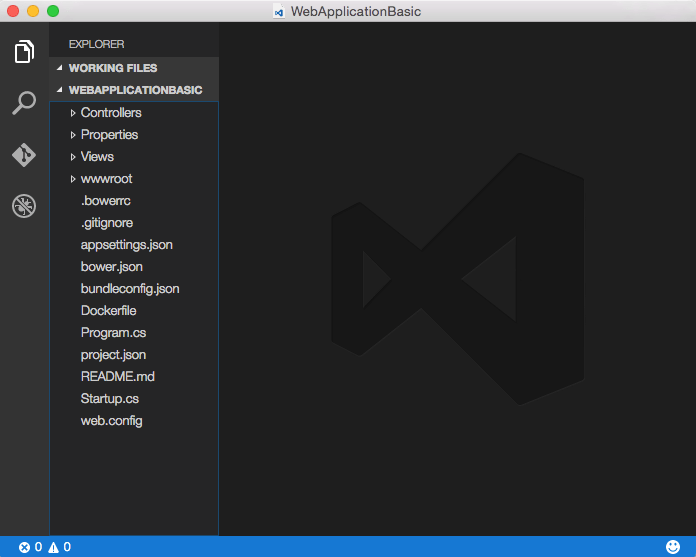Screen dimensions: 696x557
Task: Click the warnings triangle icon in status bar
Action: (54, 547)
